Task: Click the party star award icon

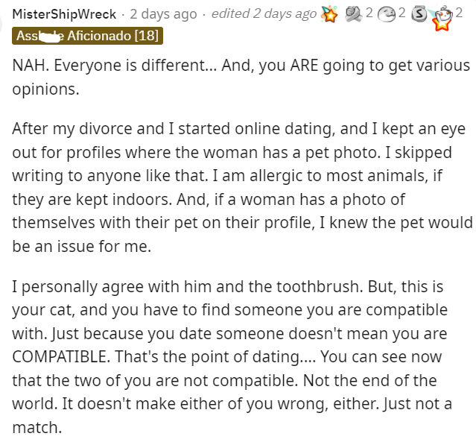Action: (329, 14)
